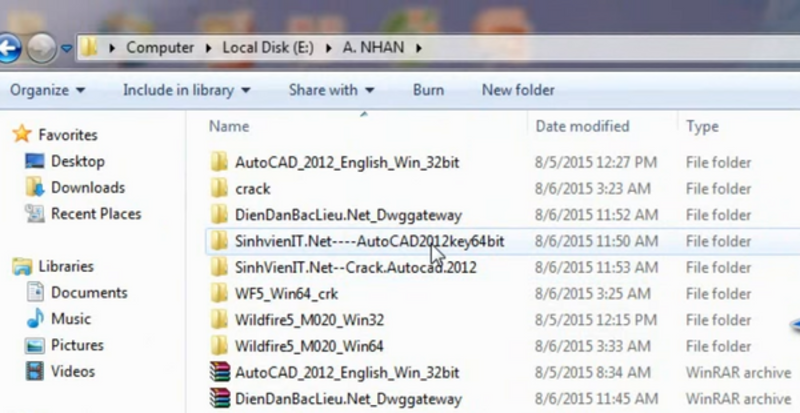Create a New folder from the toolbar

pos(518,90)
